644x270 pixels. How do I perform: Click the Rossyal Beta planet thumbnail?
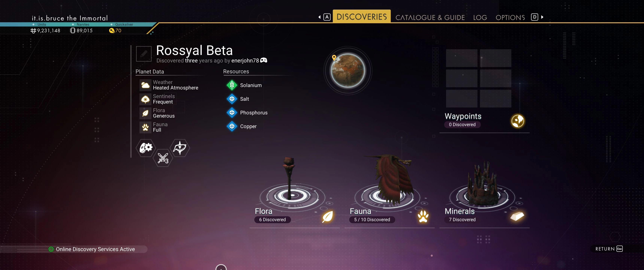click(x=348, y=70)
